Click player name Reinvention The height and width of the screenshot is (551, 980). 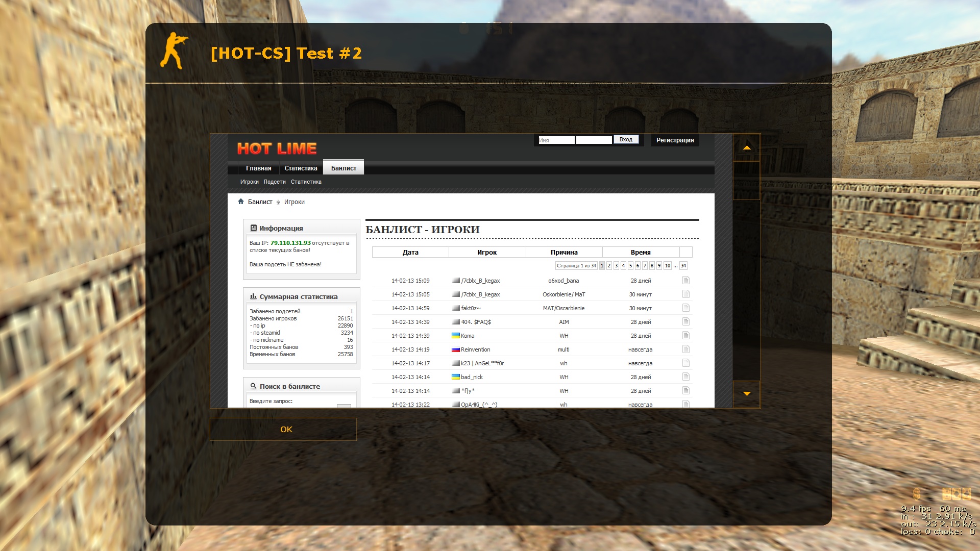tap(475, 349)
